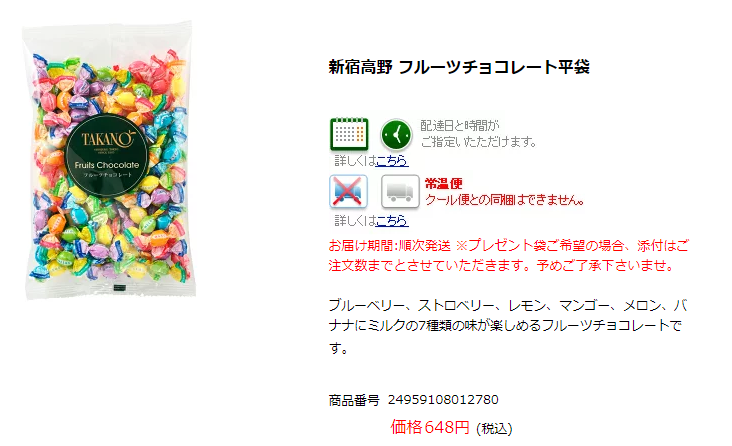Click the calendar delivery date icon
Image resolution: width=732 pixels, height=446 pixels.
pos(349,134)
